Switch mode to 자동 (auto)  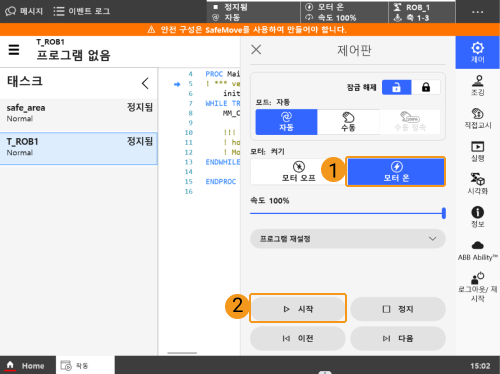point(286,122)
